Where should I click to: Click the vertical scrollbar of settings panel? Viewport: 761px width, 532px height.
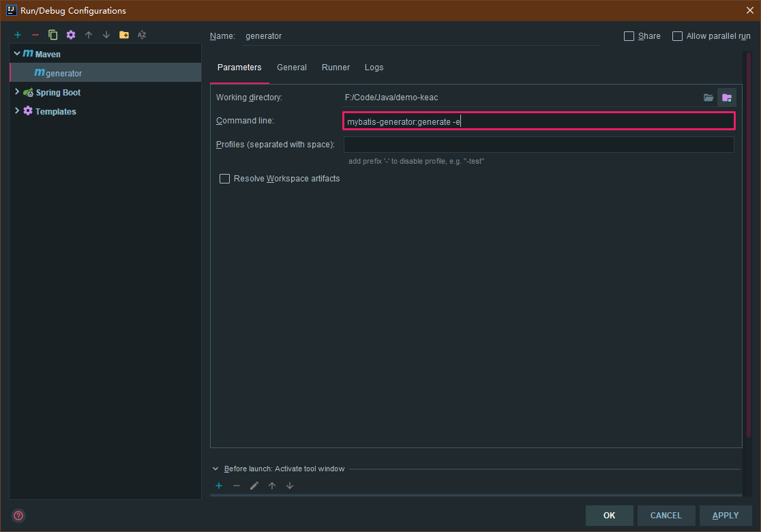coord(749,245)
